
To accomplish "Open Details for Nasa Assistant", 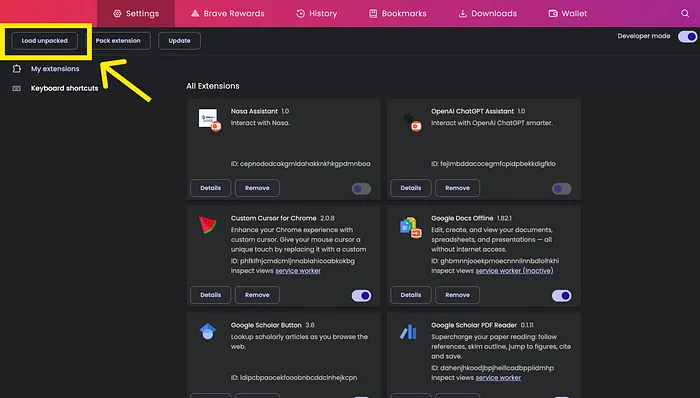I will point(210,188).
